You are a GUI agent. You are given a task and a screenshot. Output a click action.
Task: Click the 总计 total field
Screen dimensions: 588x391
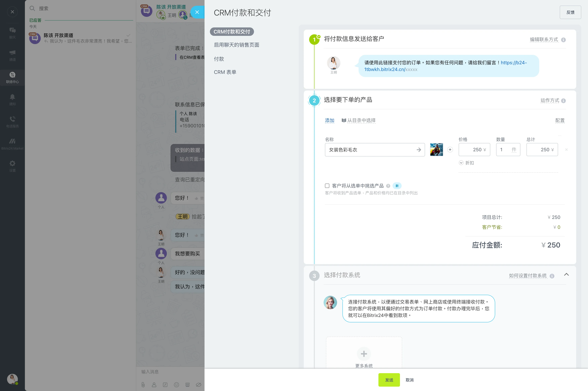pos(542,150)
